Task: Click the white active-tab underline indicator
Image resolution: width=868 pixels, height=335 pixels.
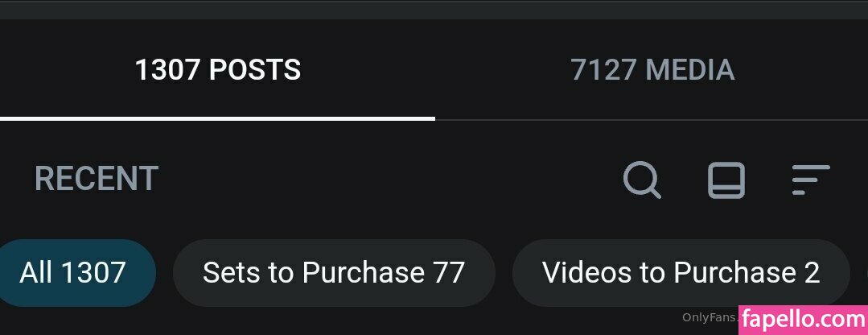Action: point(217,118)
